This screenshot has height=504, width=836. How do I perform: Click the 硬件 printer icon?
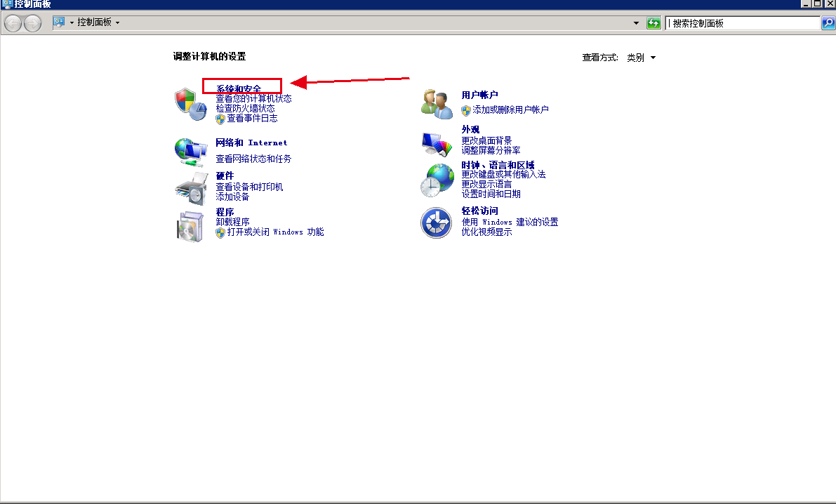point(190,187)
